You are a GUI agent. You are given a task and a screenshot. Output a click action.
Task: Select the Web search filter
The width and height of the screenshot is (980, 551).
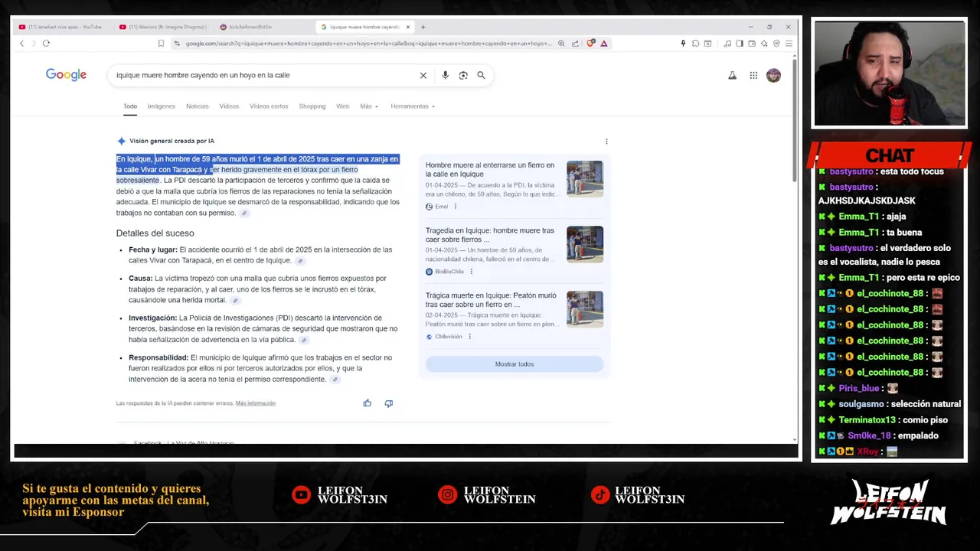click(343, 106)
